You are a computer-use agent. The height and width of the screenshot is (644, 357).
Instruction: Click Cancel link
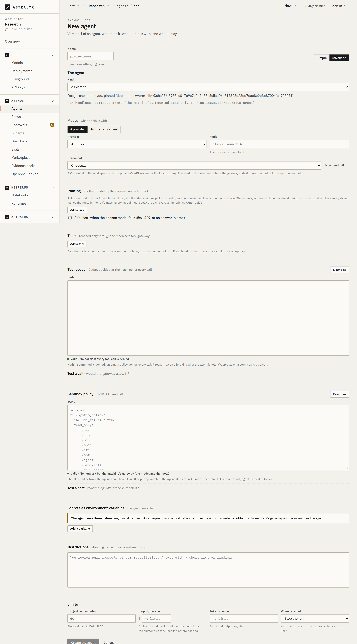tap(109, 642)
